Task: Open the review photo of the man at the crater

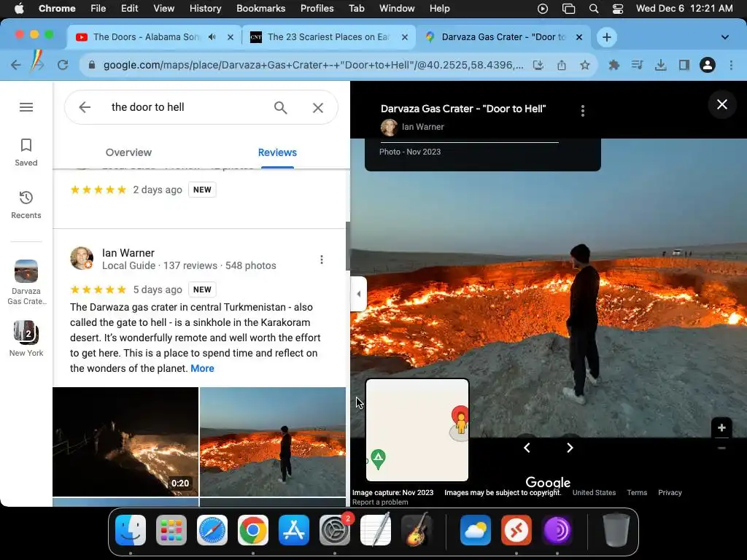Action: (x=273, y=441)
